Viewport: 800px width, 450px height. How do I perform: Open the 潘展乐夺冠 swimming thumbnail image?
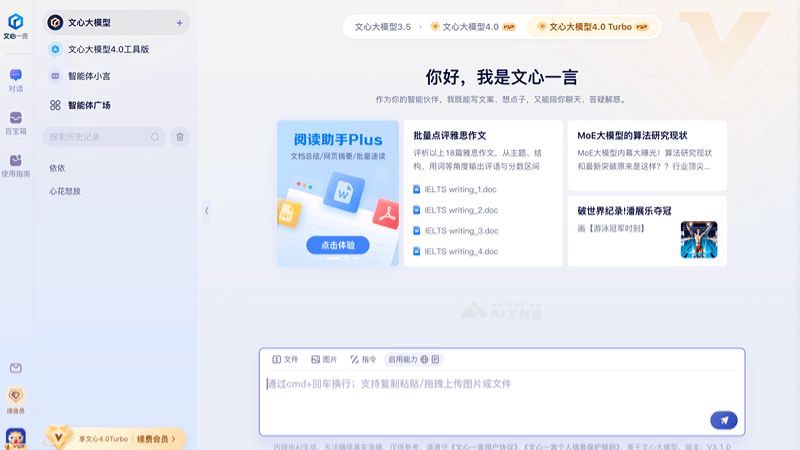(699, 240)
